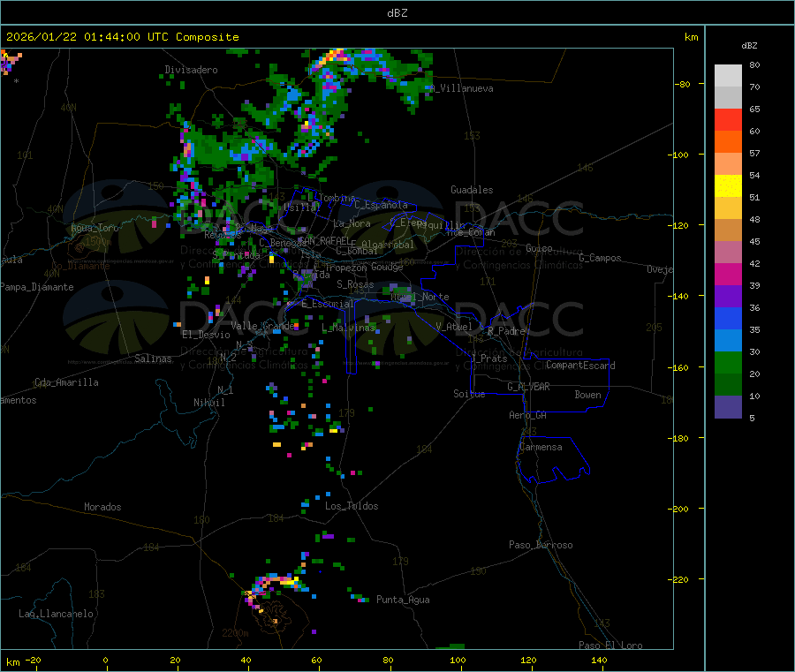Click the 2026/01/22 01:44:00 UTC Composite timestamp
This screenshot has height=672, width=795.
(122, 37)
